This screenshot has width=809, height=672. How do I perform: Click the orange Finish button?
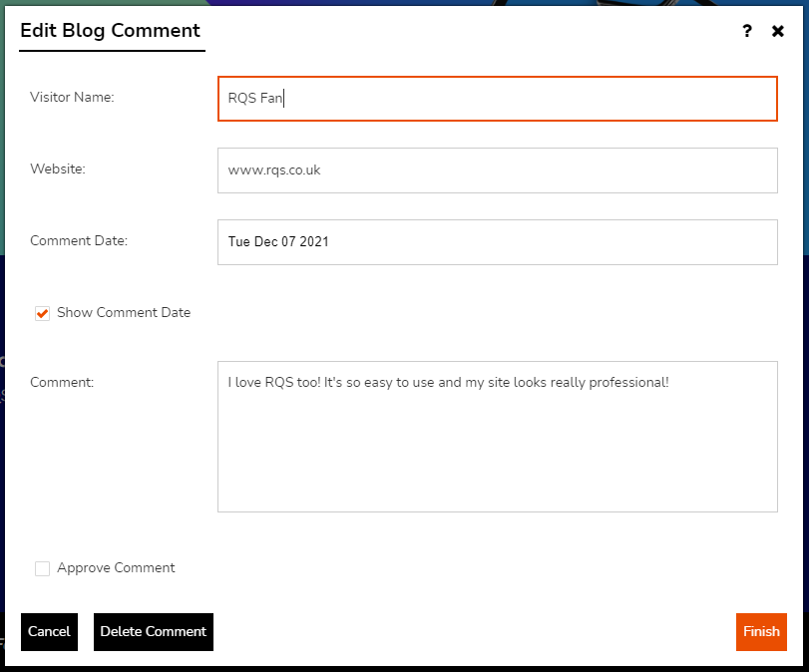760,631
